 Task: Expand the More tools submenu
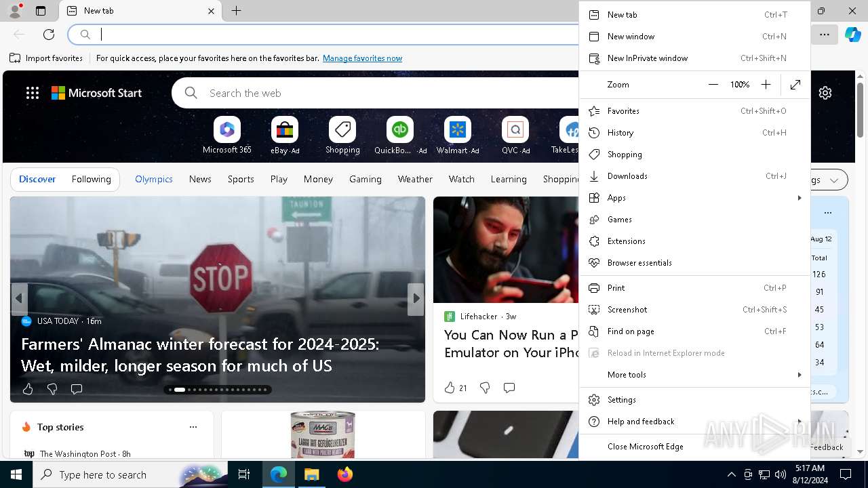click(694, 375)
